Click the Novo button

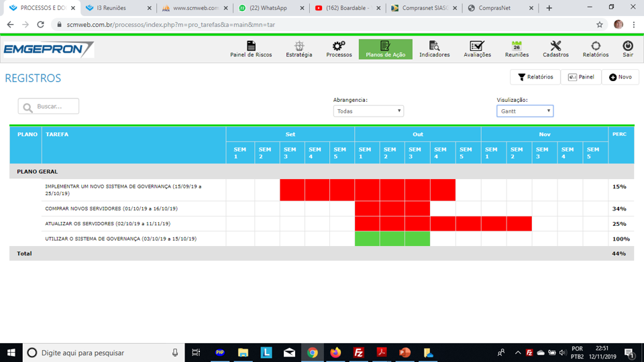[x=620, y=77]
